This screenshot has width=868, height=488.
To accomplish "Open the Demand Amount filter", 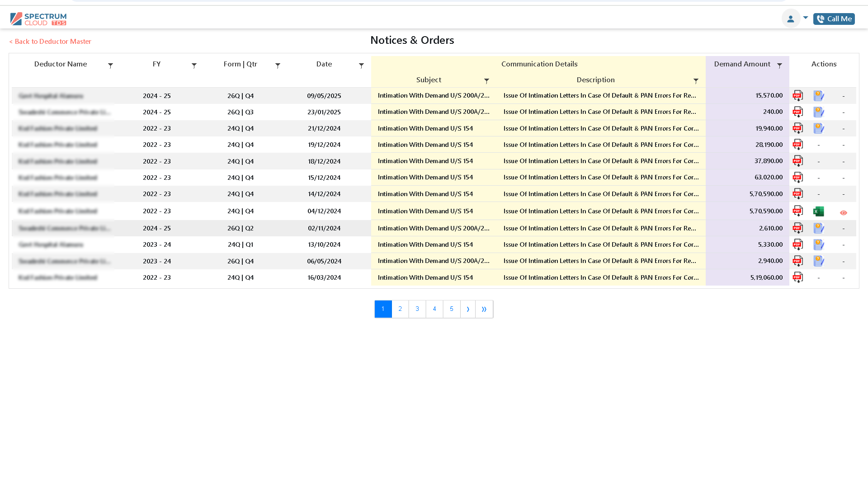I will coord(780,65).
